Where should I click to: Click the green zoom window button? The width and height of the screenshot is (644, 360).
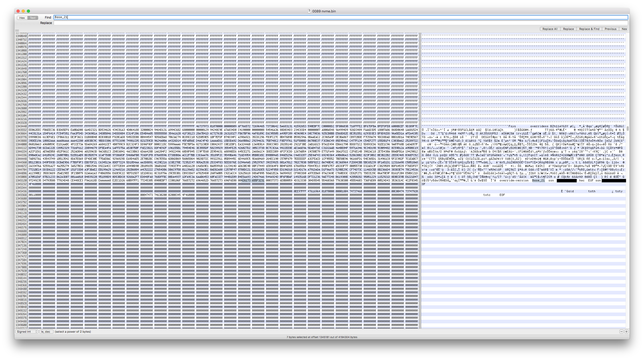(x=28, y=11)
